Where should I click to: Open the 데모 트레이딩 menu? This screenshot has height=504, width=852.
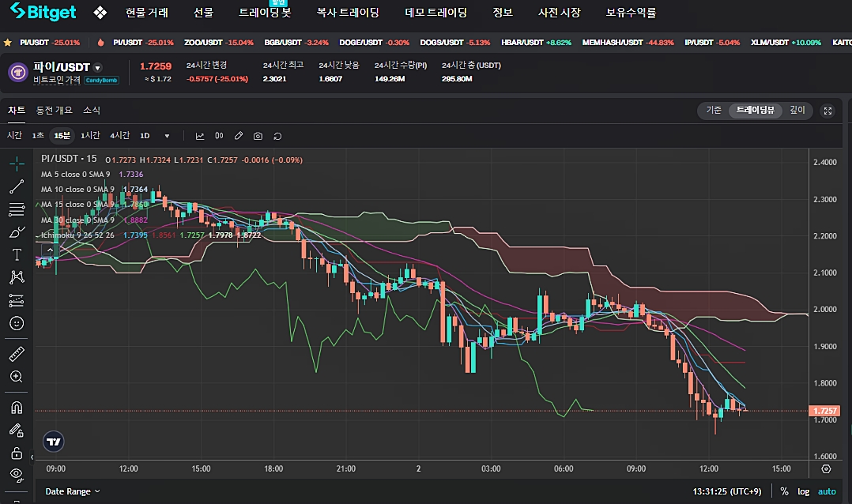(435, 12)
